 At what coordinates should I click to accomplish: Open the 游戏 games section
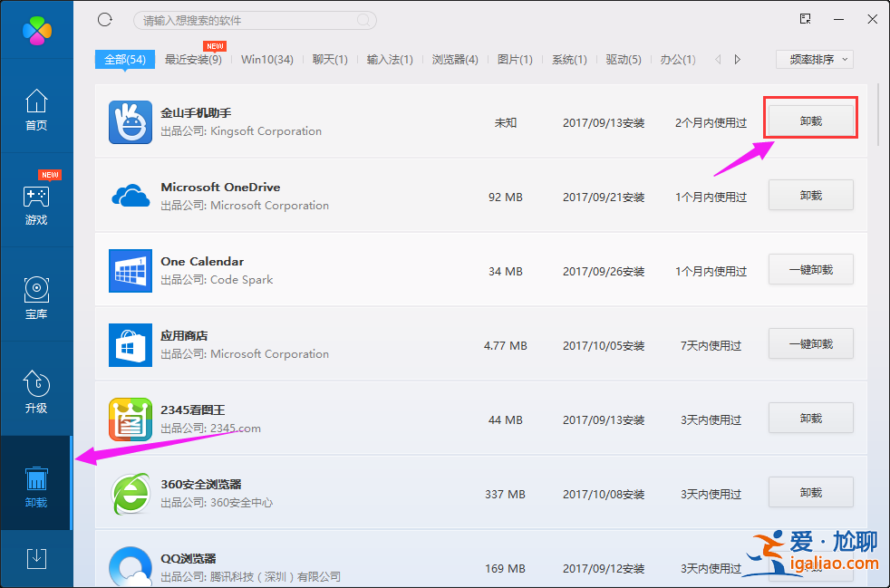[x=36, y=201]
